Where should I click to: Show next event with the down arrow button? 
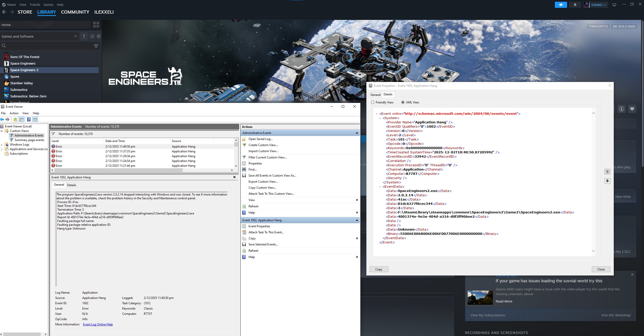[607, 181]
